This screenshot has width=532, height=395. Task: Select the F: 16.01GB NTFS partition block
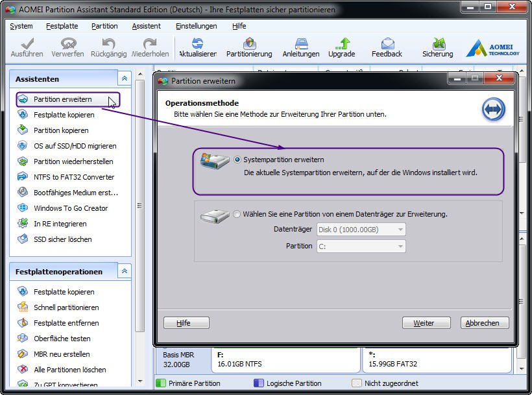click(285, 360)
